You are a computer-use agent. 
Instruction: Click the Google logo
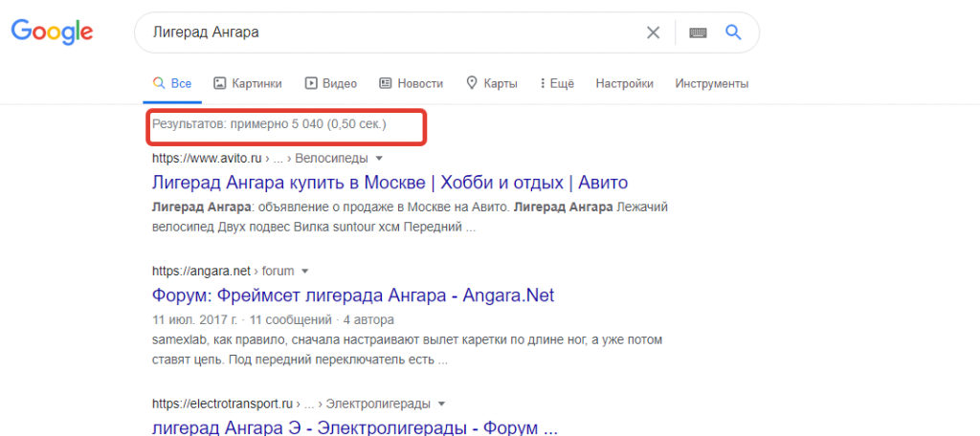click(x=52, y=32)
